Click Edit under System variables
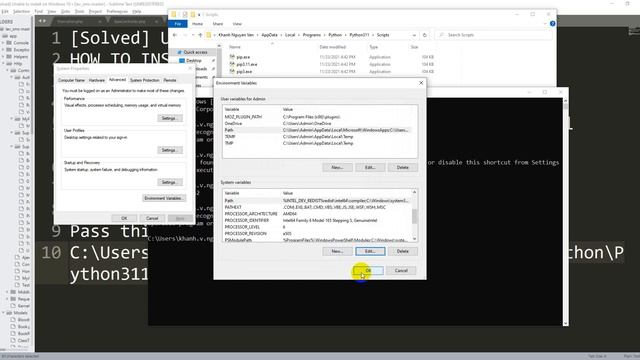Screen dimensions: 640x360 370,251
